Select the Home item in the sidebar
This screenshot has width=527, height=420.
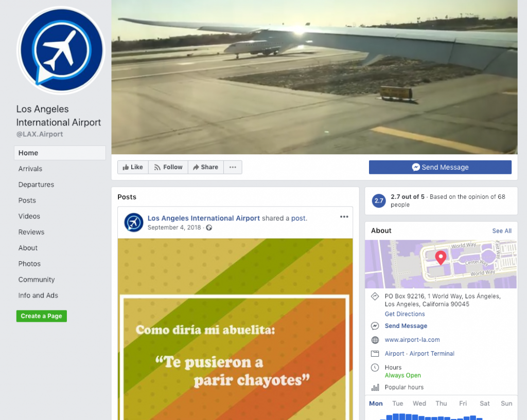pos(60,153)
